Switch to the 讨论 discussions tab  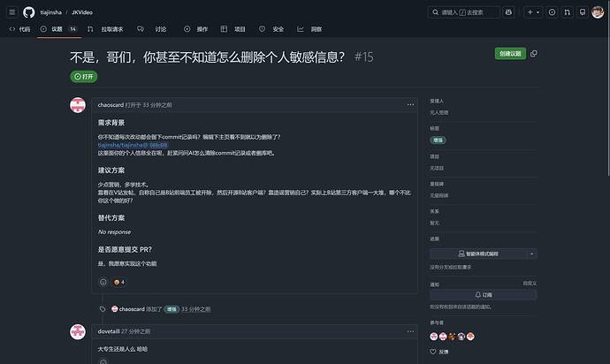pos(152,29)
